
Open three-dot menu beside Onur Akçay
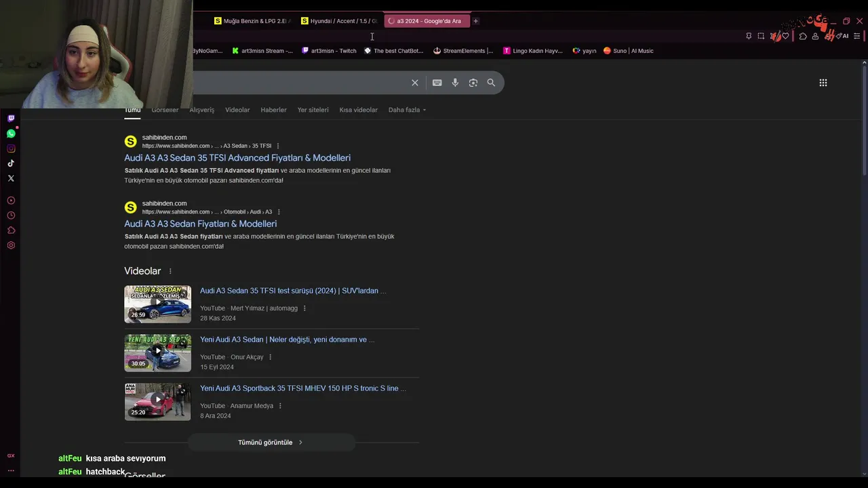point(270,357)
